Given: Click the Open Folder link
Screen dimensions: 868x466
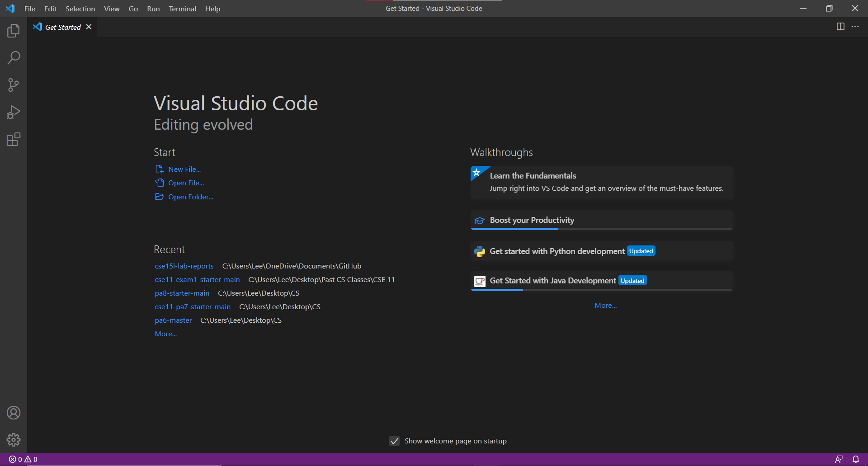Looking at the screenshot, I should coord(190,197).
